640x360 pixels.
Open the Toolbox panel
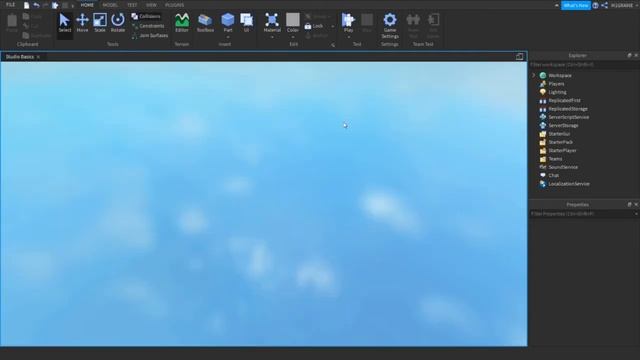coord(205,23)
